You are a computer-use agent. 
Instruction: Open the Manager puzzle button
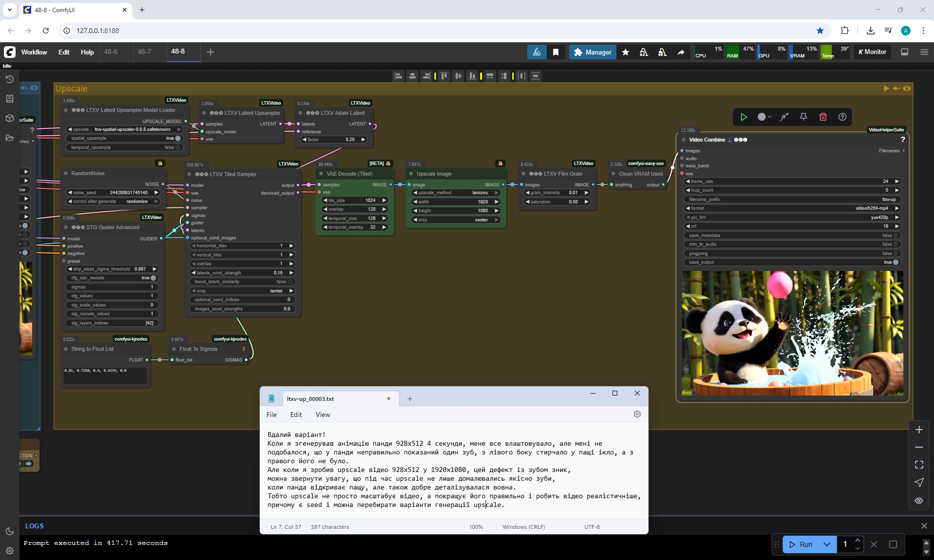pos(592,52)
